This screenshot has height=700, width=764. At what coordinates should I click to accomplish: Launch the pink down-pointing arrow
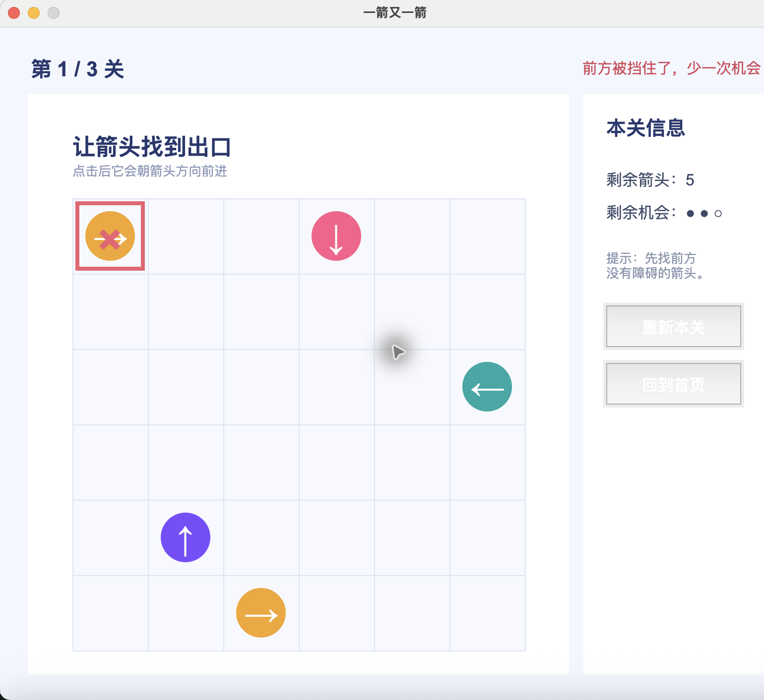(x=336, y=236)
